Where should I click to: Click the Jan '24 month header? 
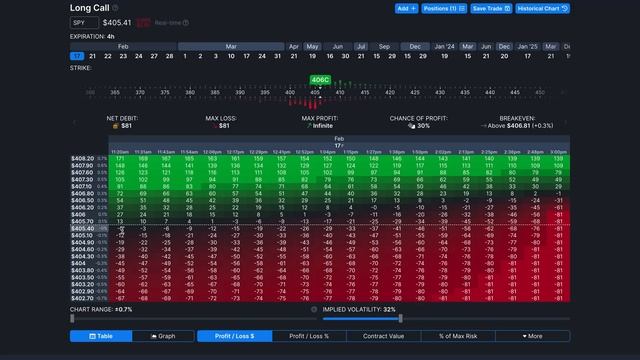[444, 47]
